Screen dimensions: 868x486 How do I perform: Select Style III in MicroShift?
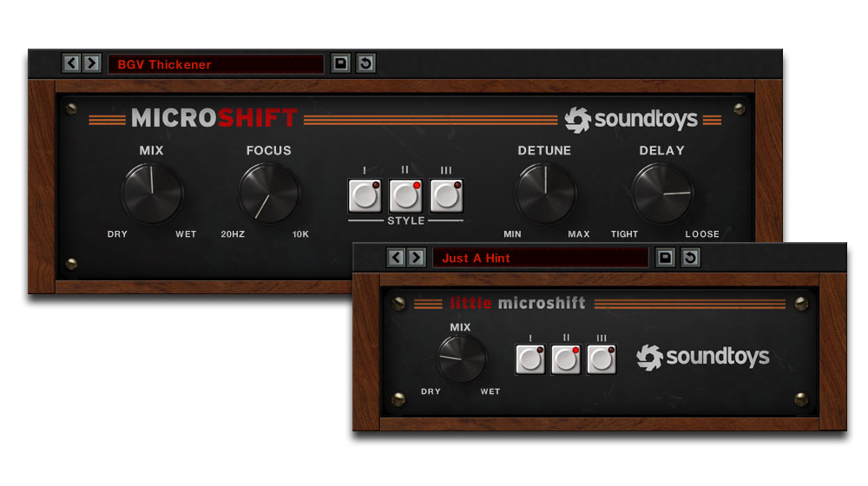447,196
